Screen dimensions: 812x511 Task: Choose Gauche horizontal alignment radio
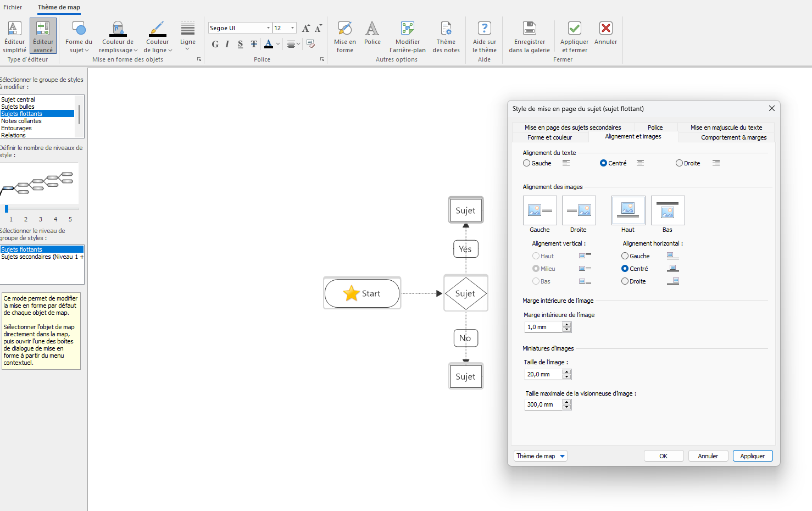click(x=625, y=256)
